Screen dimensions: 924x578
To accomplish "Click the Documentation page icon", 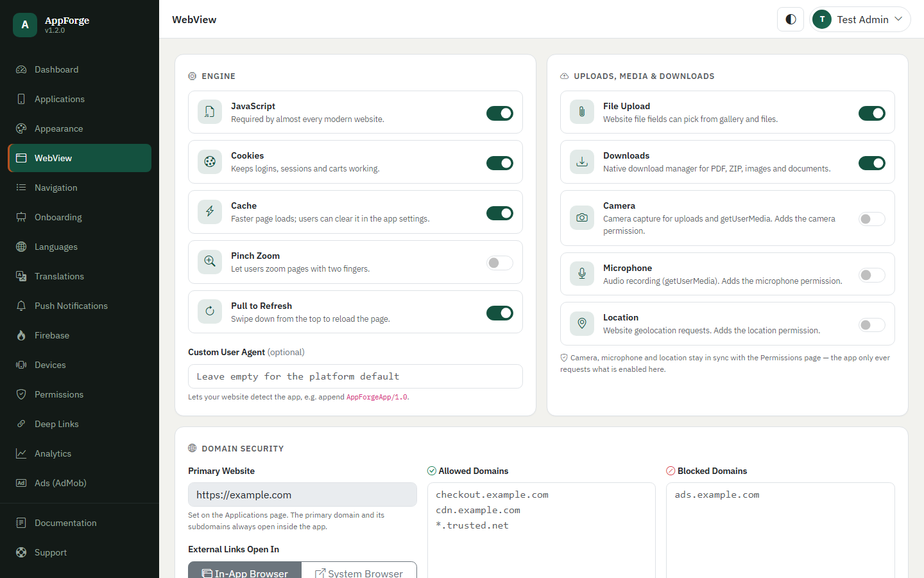I will click(21, 523).
